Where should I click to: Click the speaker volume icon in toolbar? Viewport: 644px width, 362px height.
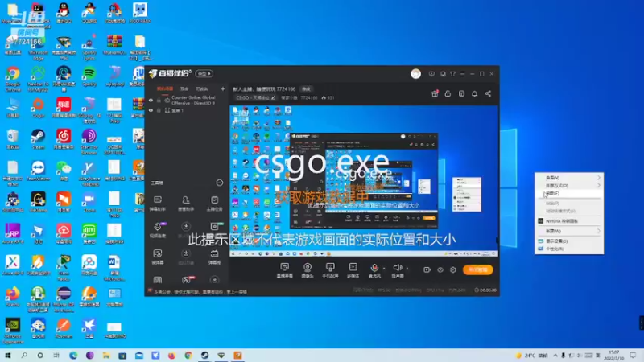point(397,268)
